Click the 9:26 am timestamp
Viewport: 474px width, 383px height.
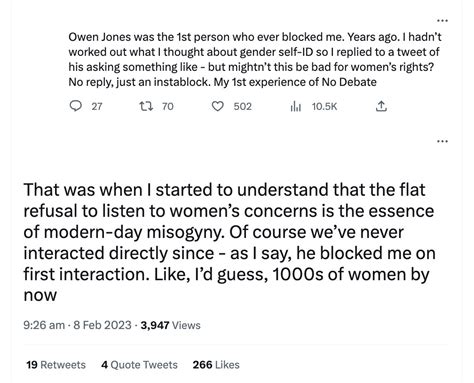click(44, 325)
